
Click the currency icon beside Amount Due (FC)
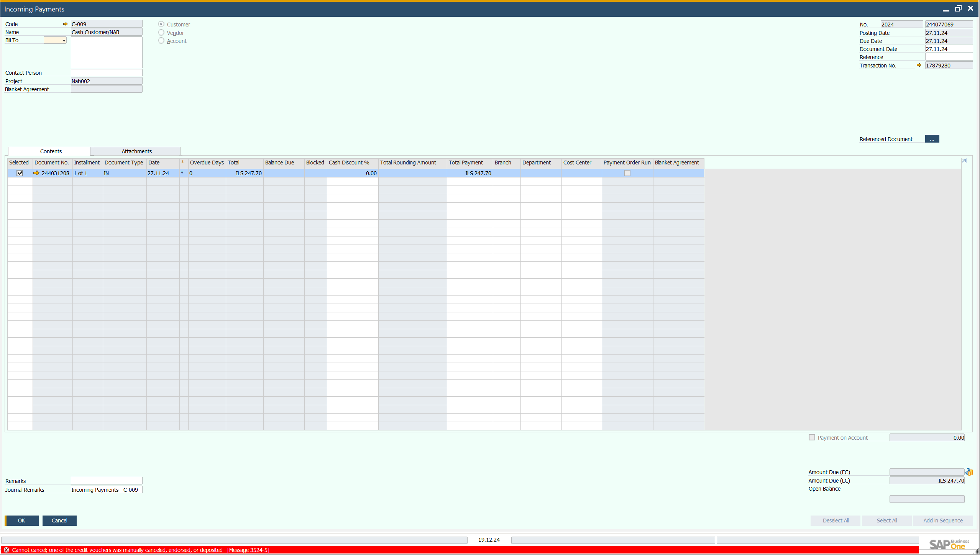pyautogui.click(x=969, y=472)
